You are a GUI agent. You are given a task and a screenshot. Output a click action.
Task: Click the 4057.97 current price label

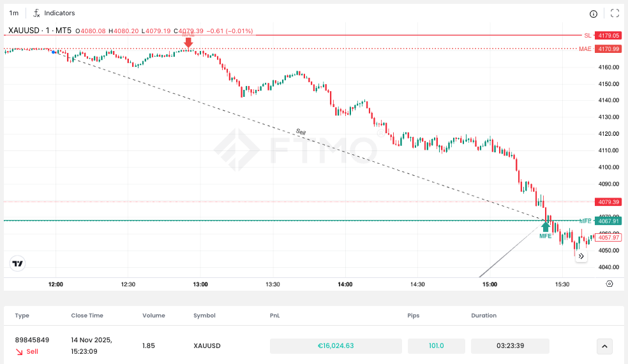pyautogui.click(x=607, y=237)
